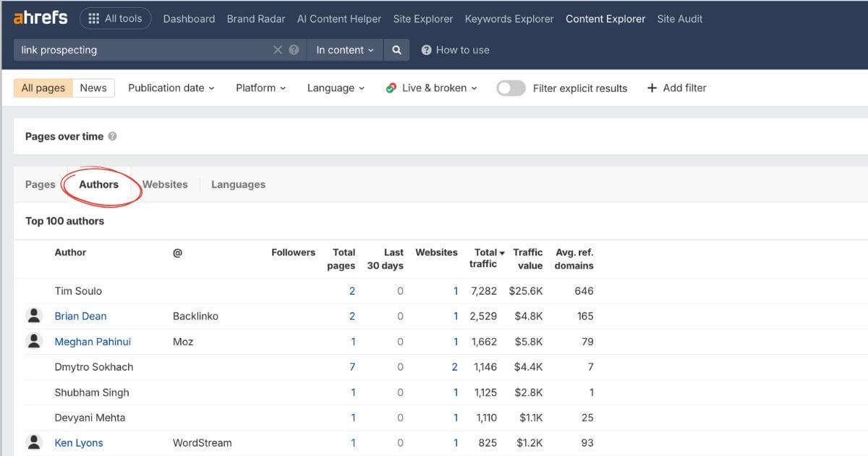This screenshot has height=456, width=868.
Task: Clear the search query with the X icon
Action: [x=278, y=49]
